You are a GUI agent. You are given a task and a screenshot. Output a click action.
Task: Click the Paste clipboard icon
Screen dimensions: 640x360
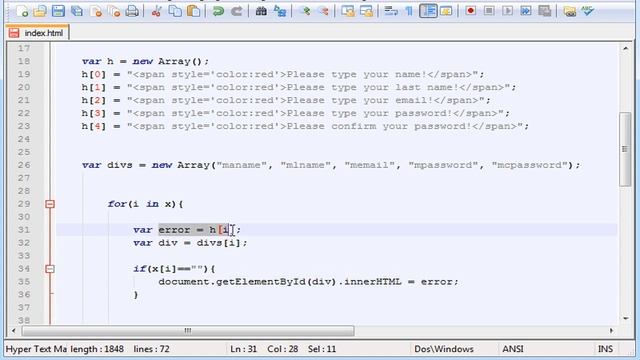[x=193, y=11]
